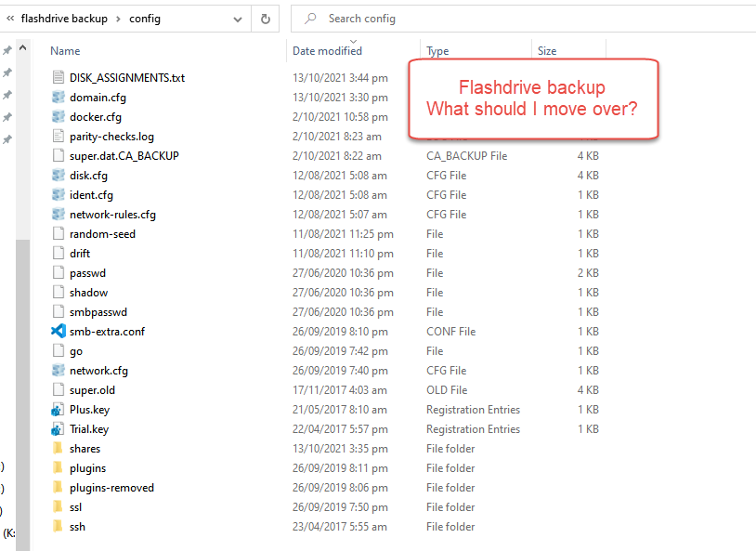The width and height of the screenshot is (756, 551).
Task: Click the DISK_ASSIGNMENTS.txt file icon
Action: point(59,77)
